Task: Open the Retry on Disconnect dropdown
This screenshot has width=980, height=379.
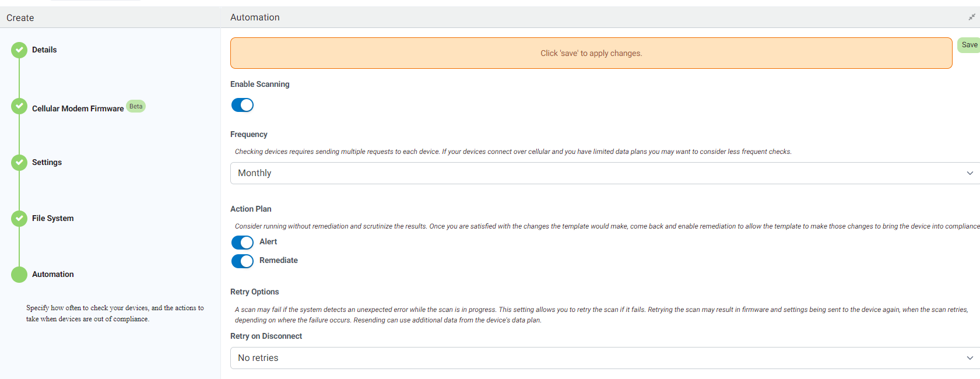Action: pos(605,358)
